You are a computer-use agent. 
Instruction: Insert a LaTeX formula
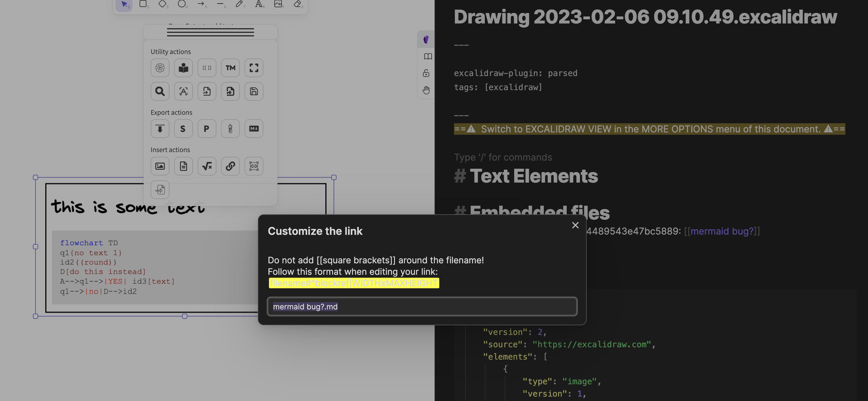tap(207, 166)
